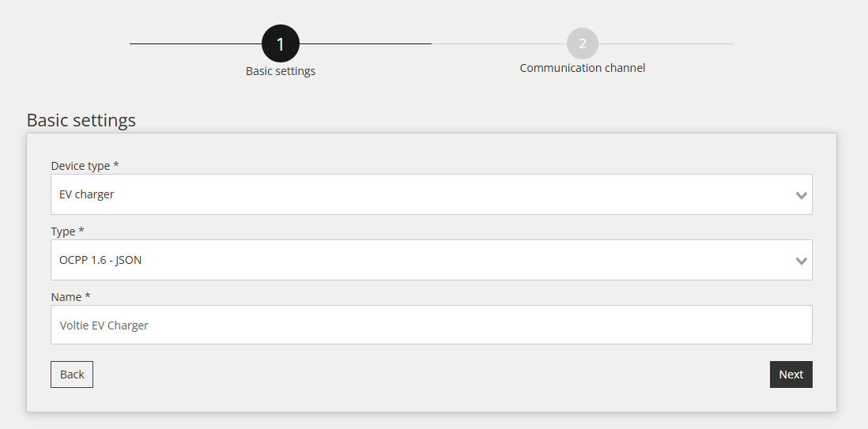
Task: Click the step 1 circle indicator
Action: (280, 43)
